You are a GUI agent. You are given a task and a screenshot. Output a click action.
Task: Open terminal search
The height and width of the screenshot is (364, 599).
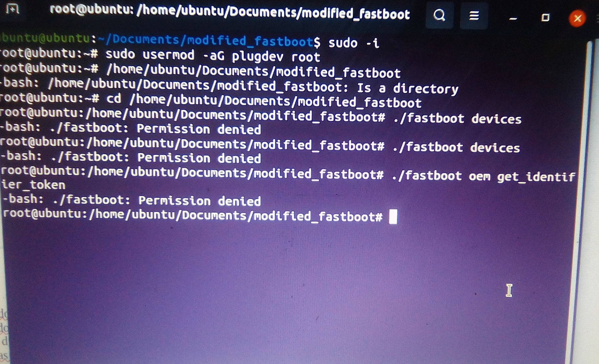click(439, 15)
